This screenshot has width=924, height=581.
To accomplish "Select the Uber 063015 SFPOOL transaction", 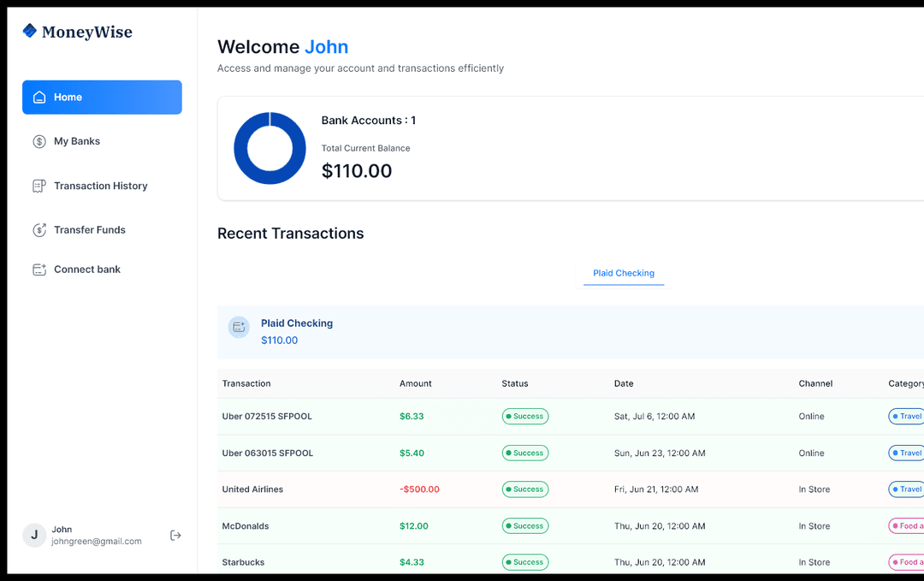I will pyautogui.click(x=268, y=454).
